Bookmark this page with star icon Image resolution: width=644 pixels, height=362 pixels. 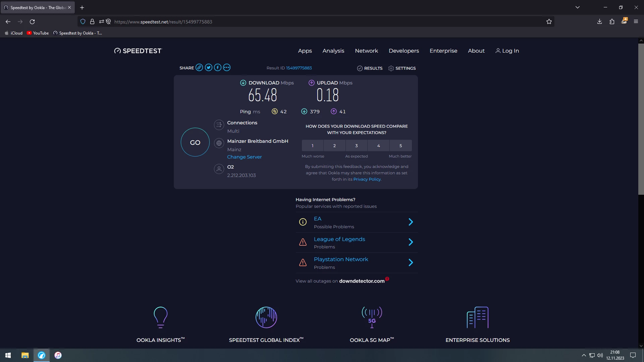[x=549, y=22]
